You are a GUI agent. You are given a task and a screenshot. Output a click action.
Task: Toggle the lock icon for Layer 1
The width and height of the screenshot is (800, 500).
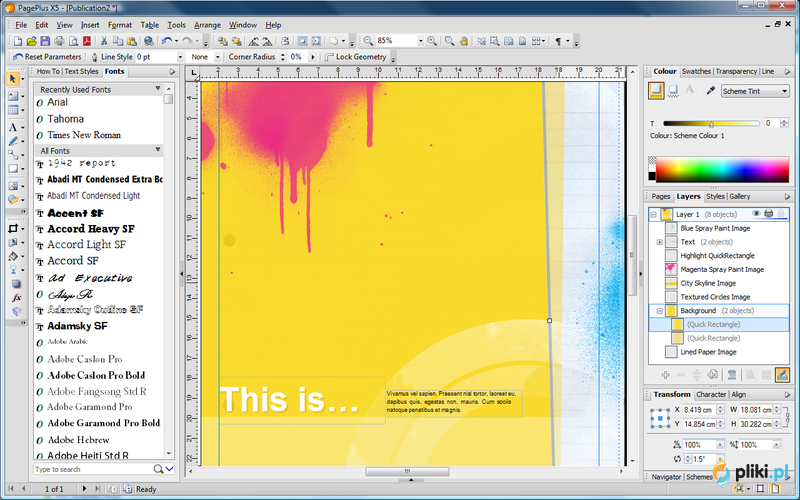pyautogui.click(x=781, y=214)
